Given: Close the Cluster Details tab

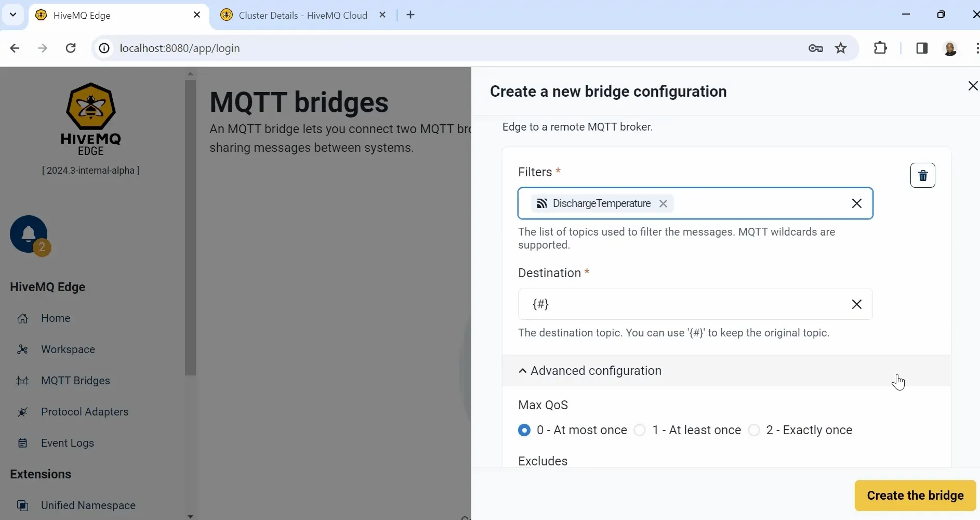Looking at the screenshot, I should (382, 15).
